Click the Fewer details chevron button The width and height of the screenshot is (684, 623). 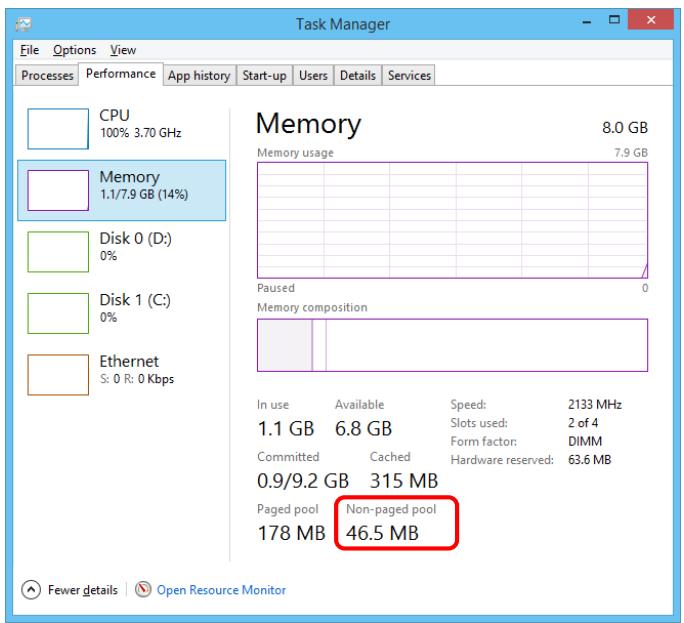[x=31, y=590]
